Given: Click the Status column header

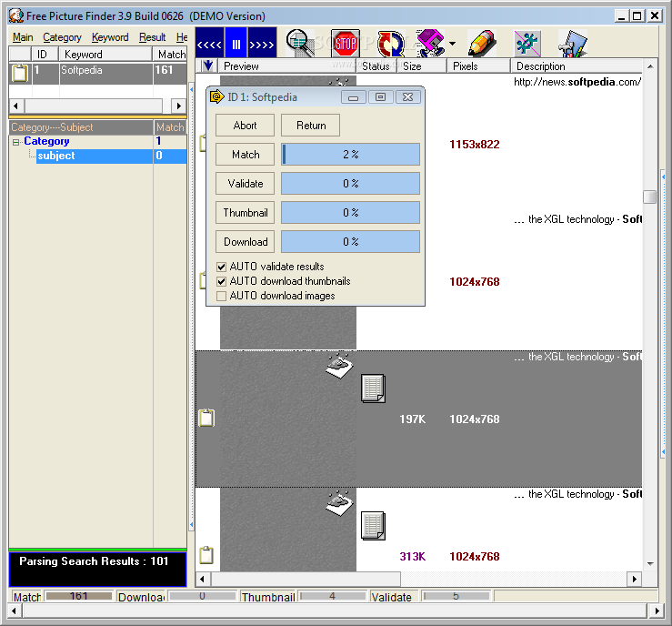Looking at the screenshot, I should [x=377, y=66].
